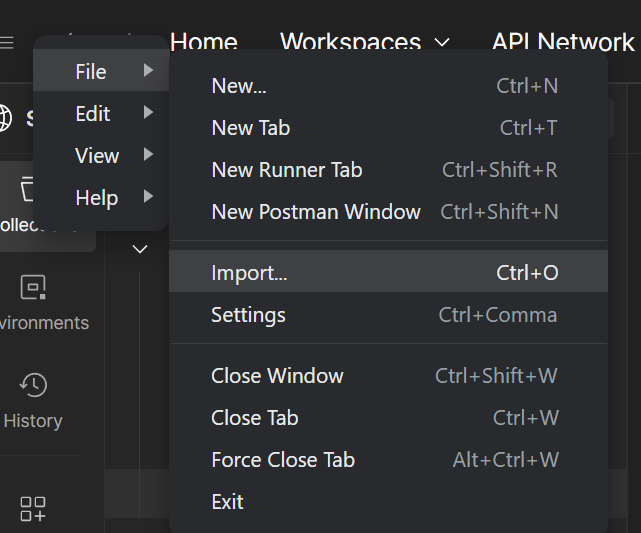This screenshot has width=641, height=533.
Task: Open Settings from the File menu
Action: tap(388, 315)
